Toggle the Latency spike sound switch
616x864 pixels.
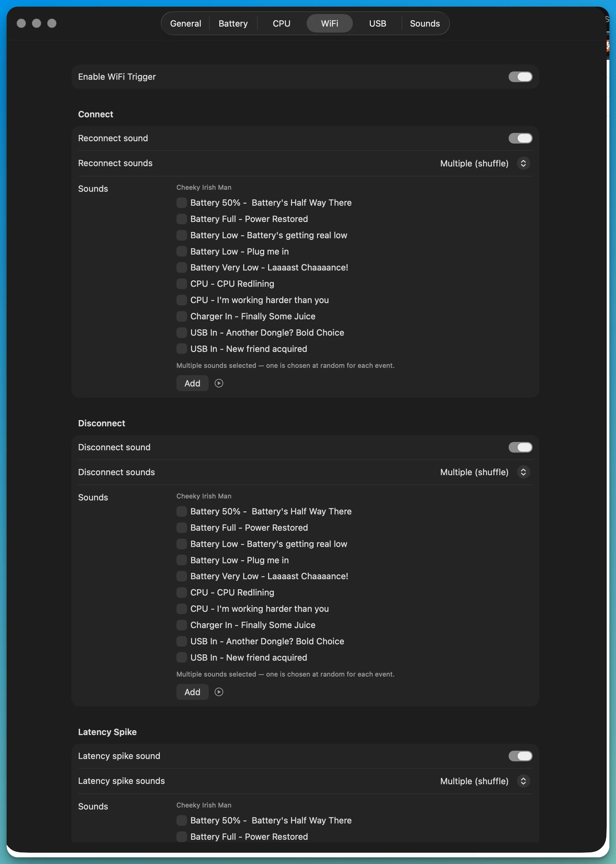tap(520, 756)
